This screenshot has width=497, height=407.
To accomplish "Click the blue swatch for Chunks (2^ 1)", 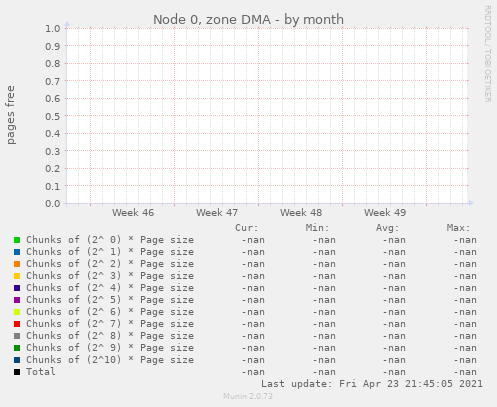I will point(17,252).
